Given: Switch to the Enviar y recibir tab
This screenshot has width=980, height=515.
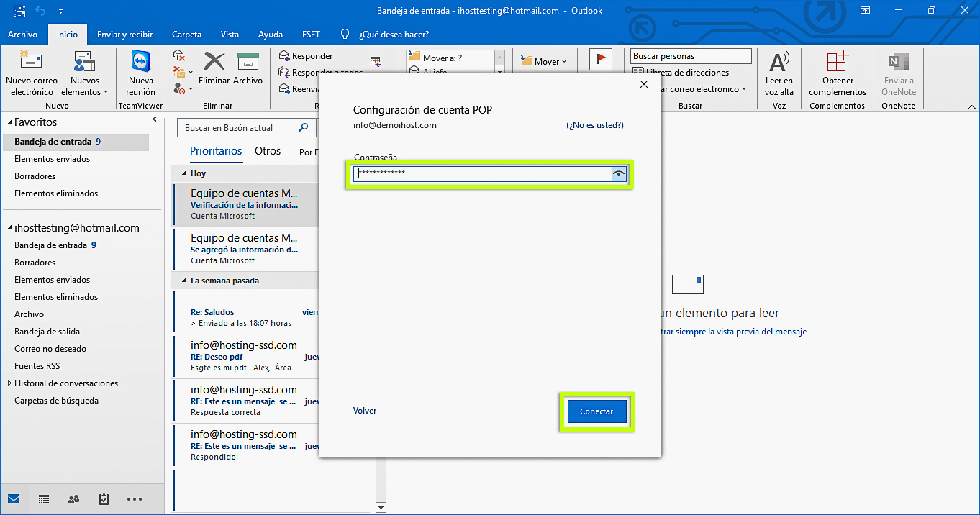Looking at the screenshot, I should pos(125,35).
